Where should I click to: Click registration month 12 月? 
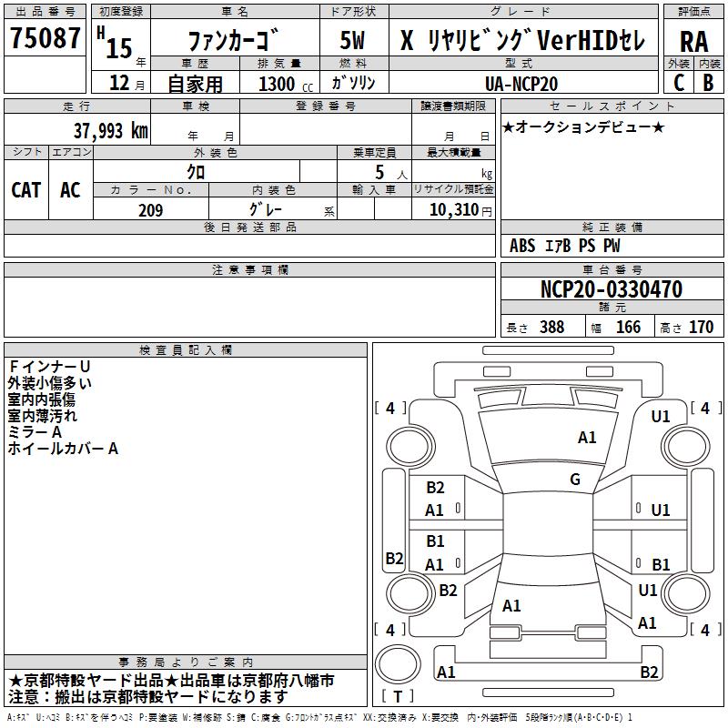pyautogui.click(x=126, y=83)
